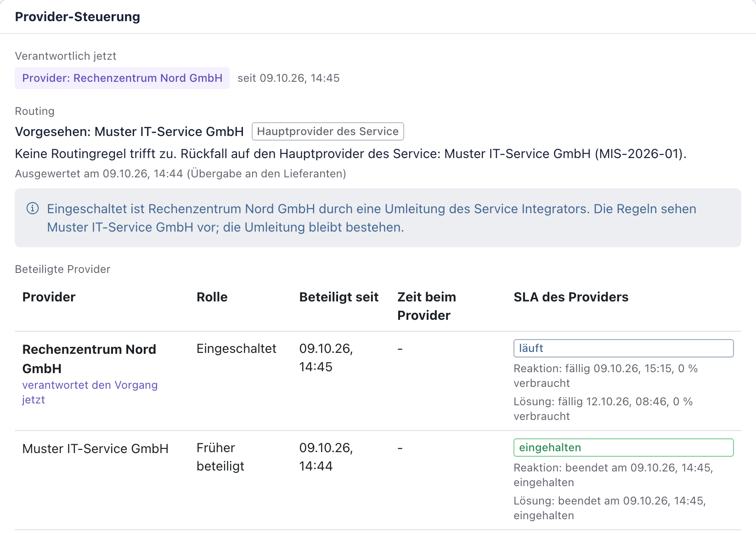Image resolution: width=756 pixels, height=533 pixels.
Task: Click the 09.10.26, 14:45 Beteiligt seit cell
Action: click(x=326, y=358)
